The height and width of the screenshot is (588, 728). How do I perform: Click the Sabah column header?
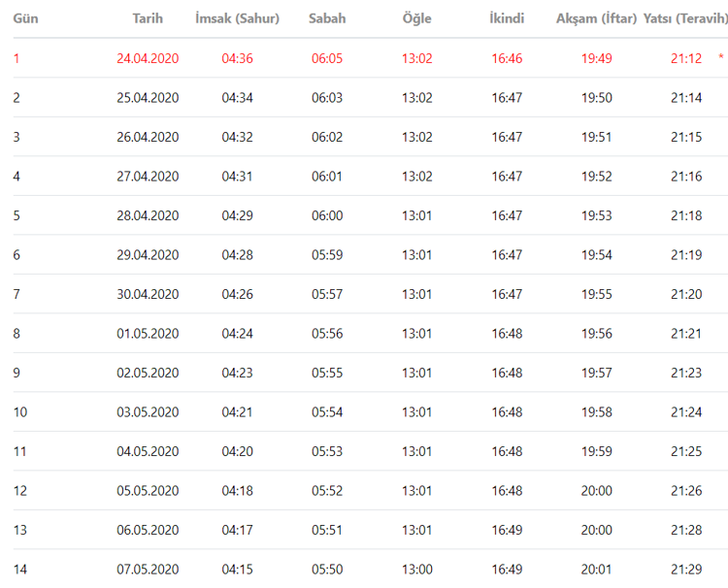(327, 18)
